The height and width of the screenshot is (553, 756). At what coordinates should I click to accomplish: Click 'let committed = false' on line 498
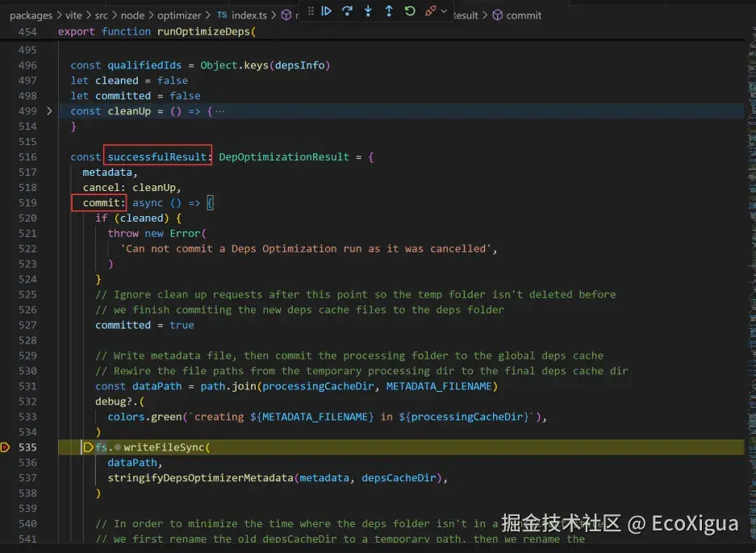pyautogui.click(x=136, y=96)
